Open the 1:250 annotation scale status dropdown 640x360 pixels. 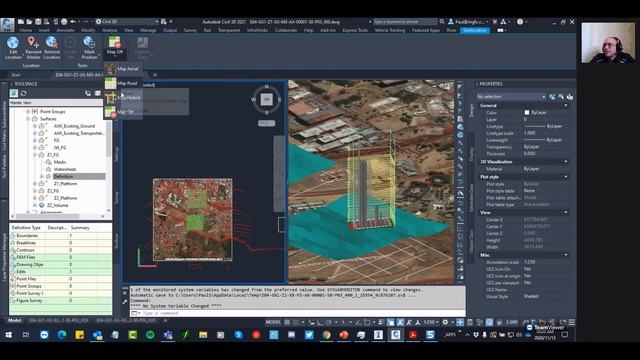[430, 322]
